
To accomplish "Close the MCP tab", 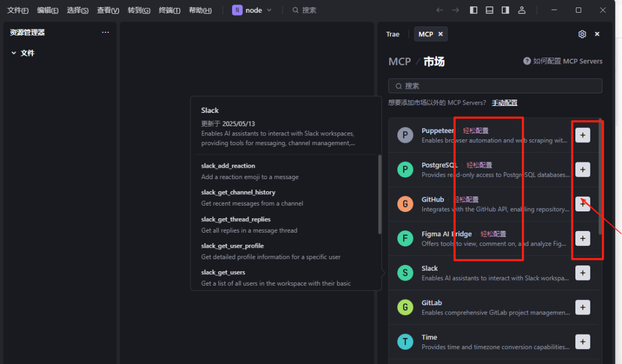I will point(441,34).
